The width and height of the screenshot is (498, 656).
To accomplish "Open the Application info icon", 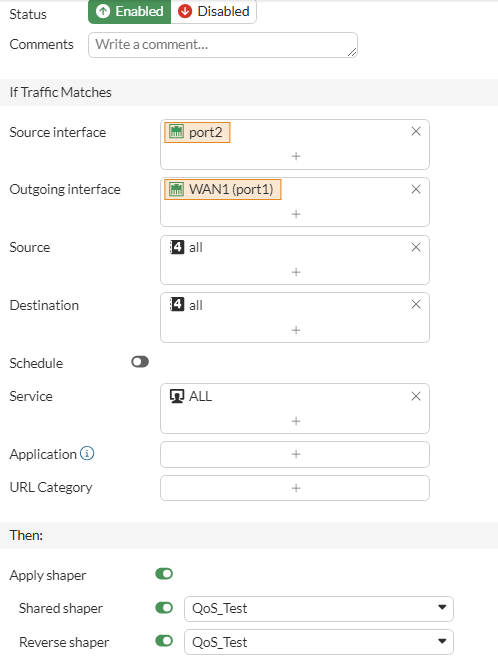I will (x=87, y=453).
